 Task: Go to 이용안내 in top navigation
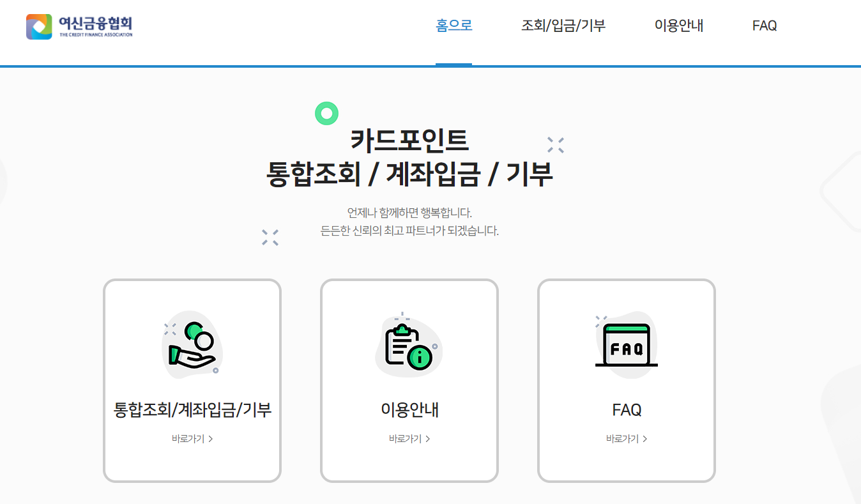(679, 26)
